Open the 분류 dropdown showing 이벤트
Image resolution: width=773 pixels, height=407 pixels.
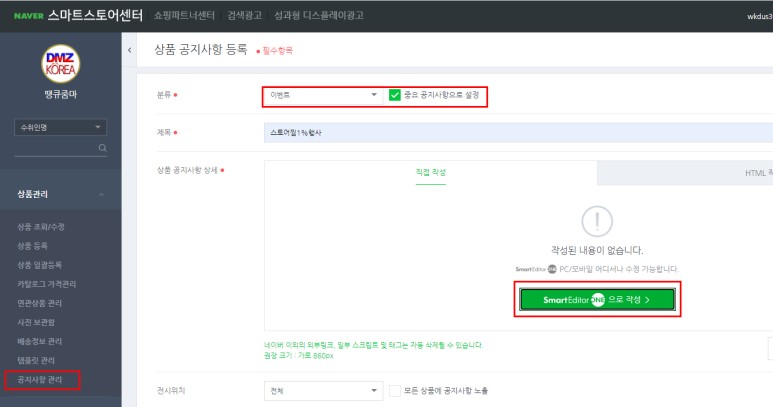pyautogui.click(x=323, y=95)
